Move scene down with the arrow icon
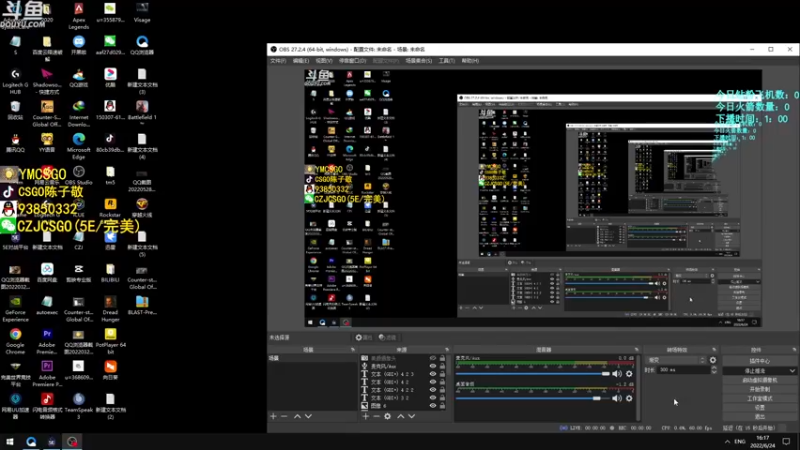Screen dimensions: 800x450 coord(308,416)
